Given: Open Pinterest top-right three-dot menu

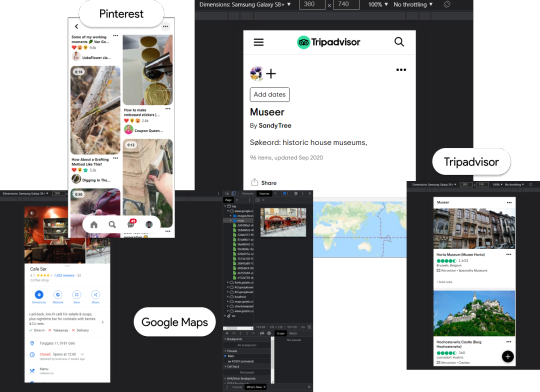Looking at the screenshot, I should point(166,27).
